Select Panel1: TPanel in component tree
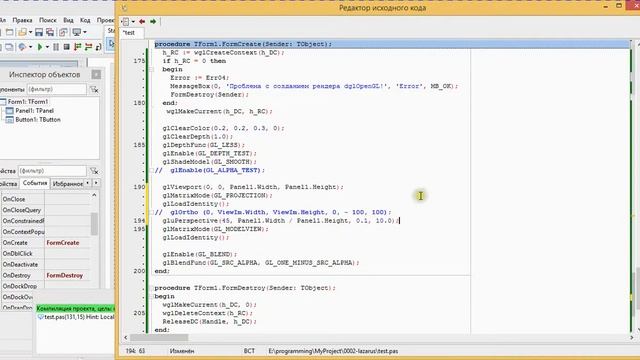640x360 pixels. [34, 111]
